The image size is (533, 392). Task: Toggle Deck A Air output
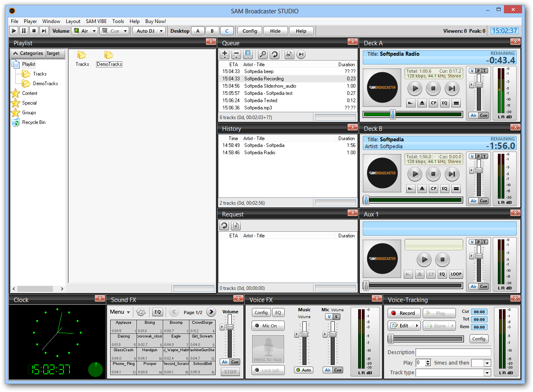point(474,115)
